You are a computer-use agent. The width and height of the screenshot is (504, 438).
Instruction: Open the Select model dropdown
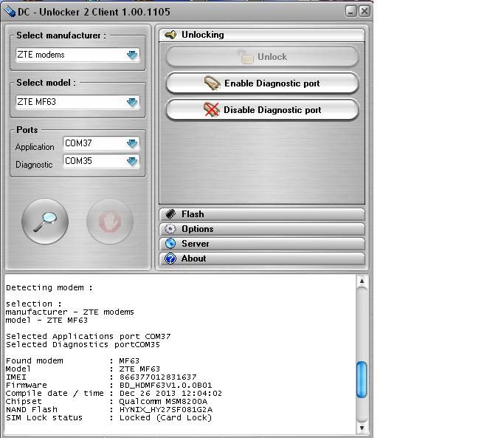point(132,102)
